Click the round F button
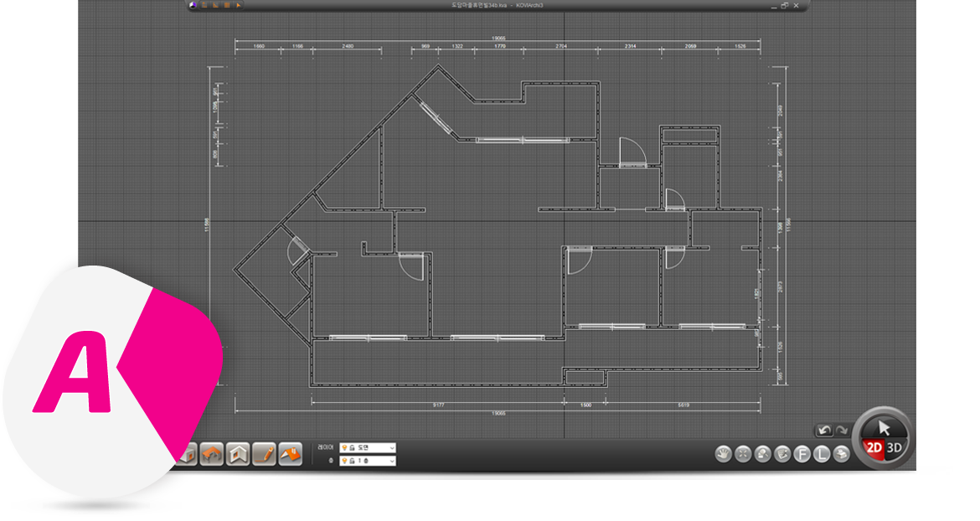The width and height of the screenshot is (980, 521). 802,453
